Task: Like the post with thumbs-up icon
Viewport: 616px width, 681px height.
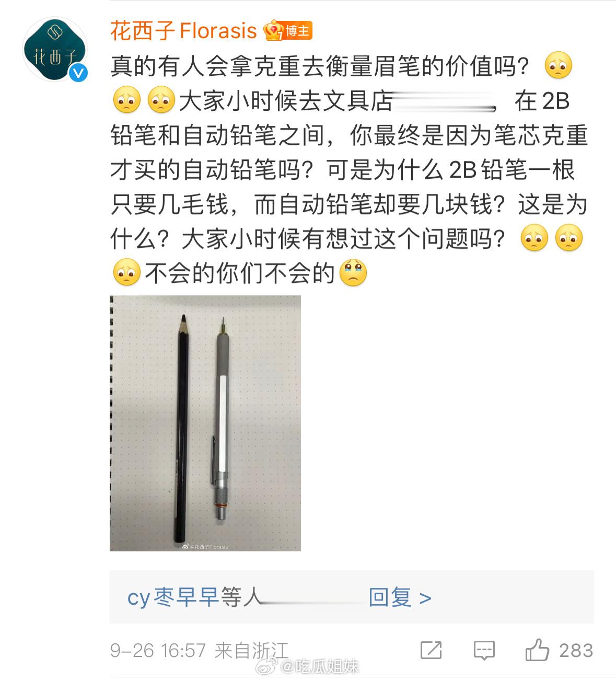Action: click(537, 650)
